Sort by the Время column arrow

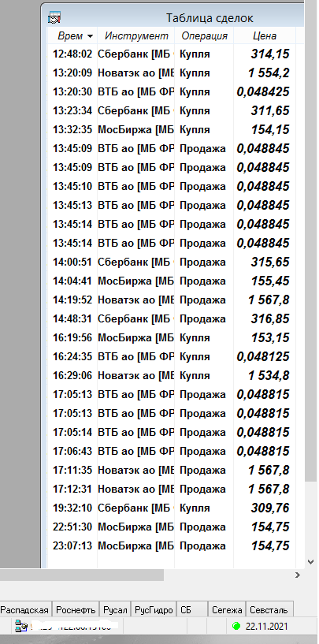(90, 36)
